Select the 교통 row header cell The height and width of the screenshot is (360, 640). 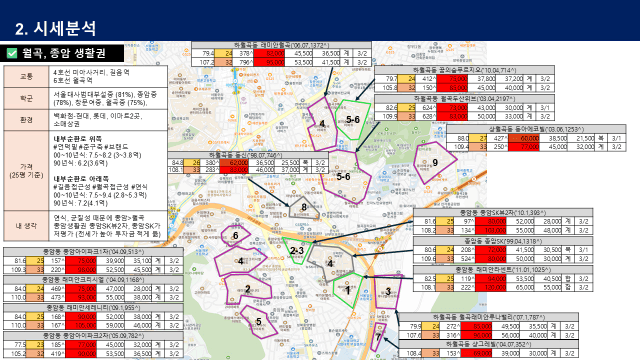coord(27,76)
